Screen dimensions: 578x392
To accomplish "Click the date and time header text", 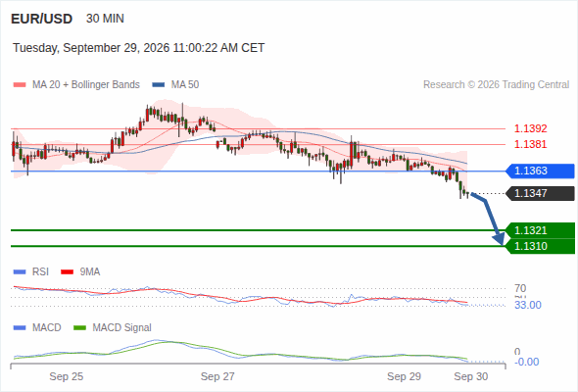I will (x=138, y=48).
